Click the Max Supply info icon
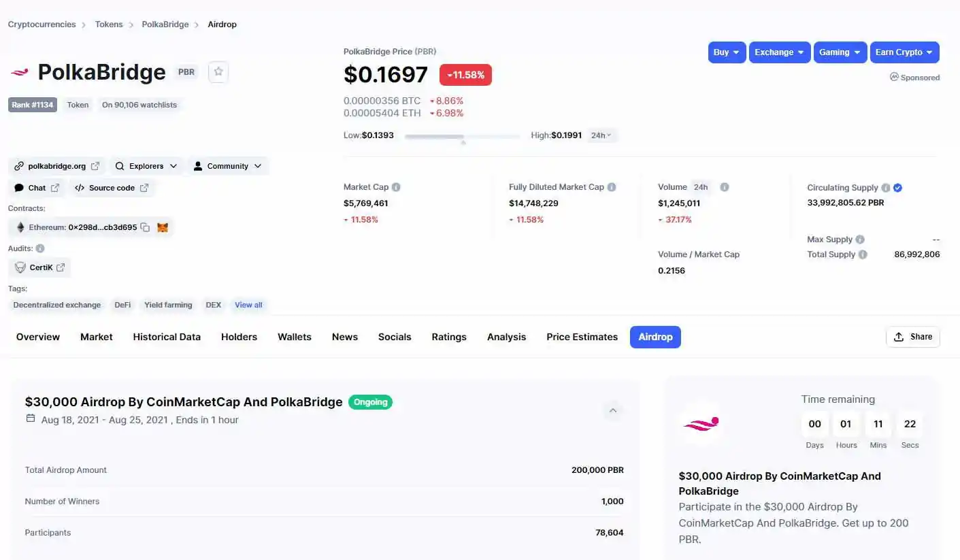 [x=860, y=240]
